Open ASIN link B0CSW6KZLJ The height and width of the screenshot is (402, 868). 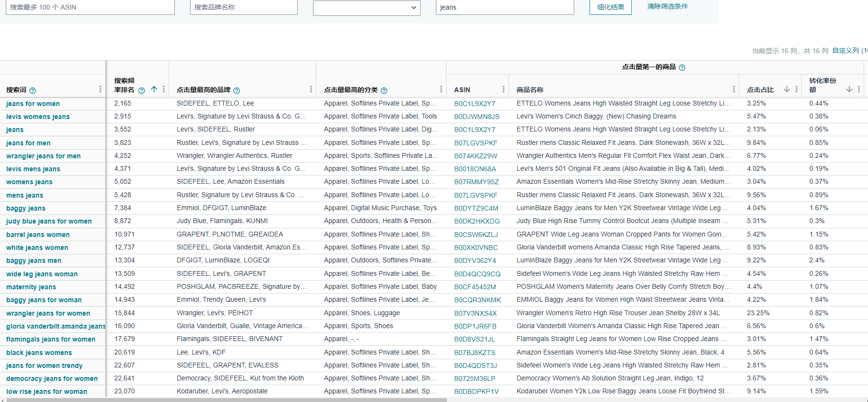(476, 235)
